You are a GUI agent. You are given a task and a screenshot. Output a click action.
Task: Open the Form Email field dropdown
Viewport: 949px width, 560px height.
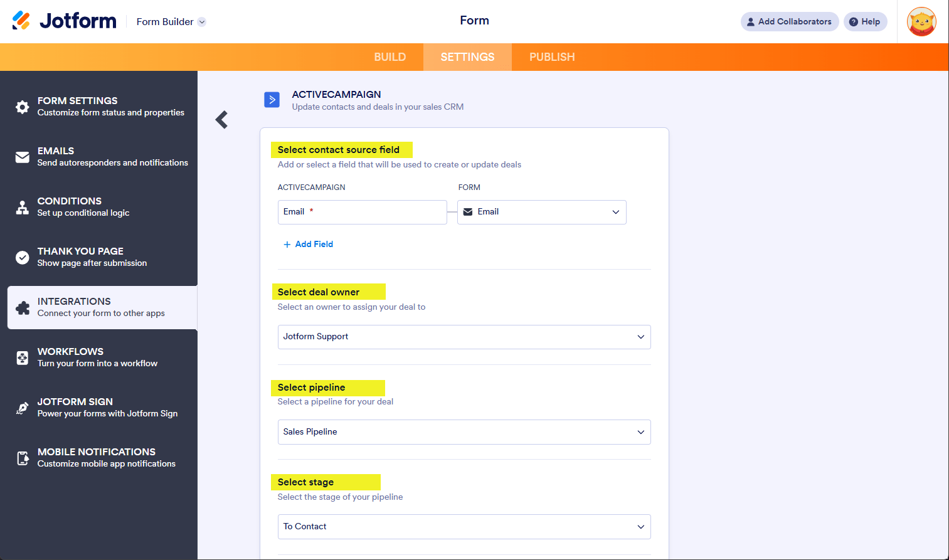tap(542, 212)
